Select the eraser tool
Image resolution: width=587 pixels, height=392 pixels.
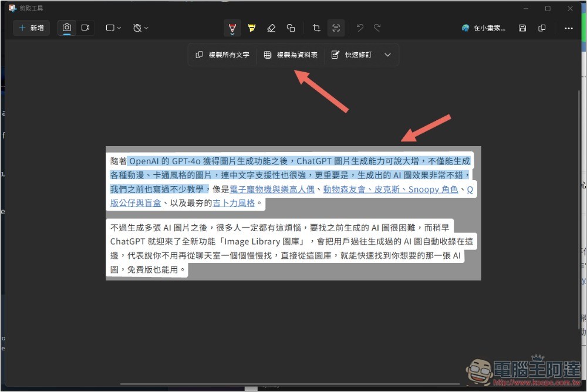click(x=271, y=28)
